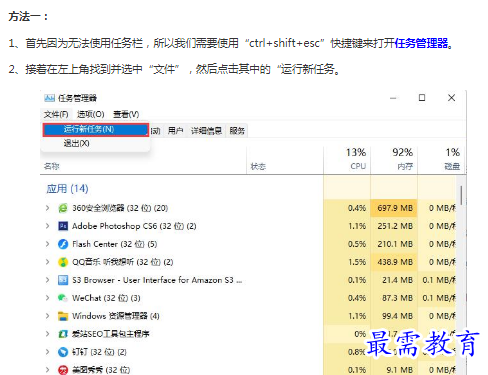Click the QQ音乐 app icon

pyautogui.click(x=63, y=262)
